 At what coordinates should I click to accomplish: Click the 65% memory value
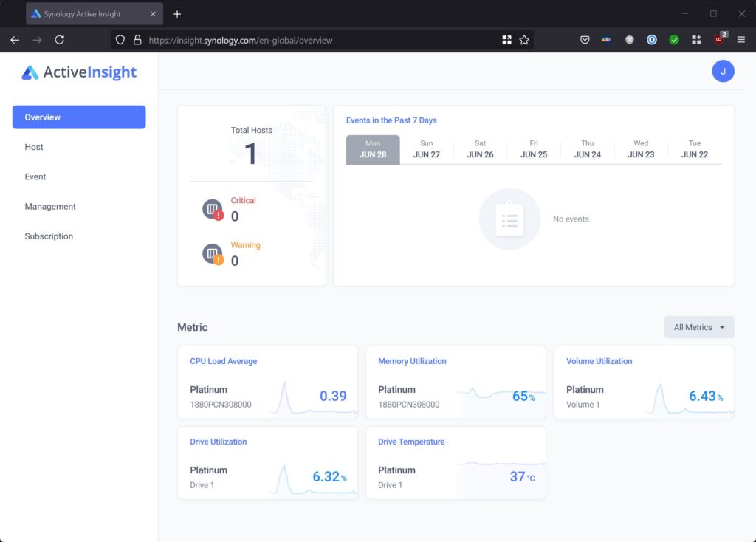coord(523,397)
